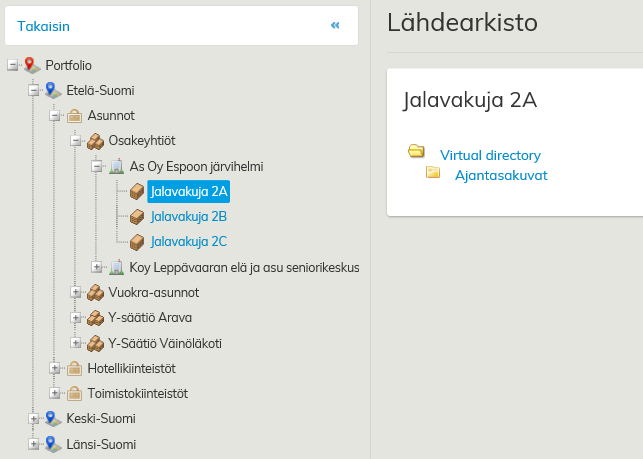
Task: Collapse the Etelä-Suomi branch
Action: 33,90
